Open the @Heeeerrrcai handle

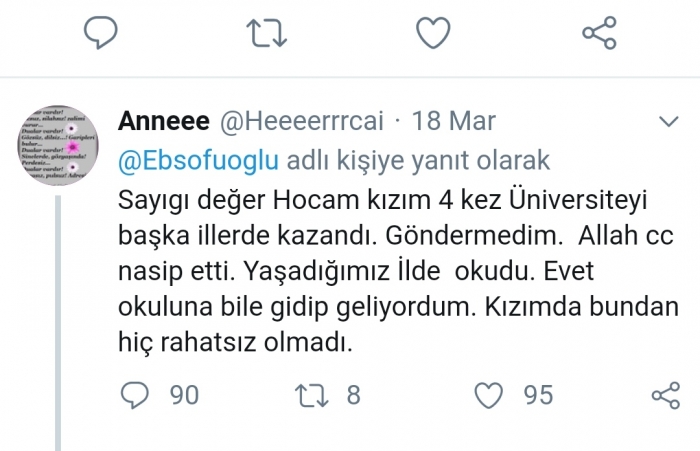[299, 122]
